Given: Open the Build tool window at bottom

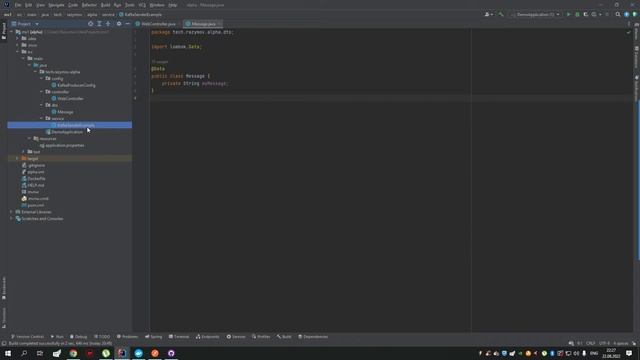Looking at the screenshot, I should pyautogui.click(x=284, y=337).
